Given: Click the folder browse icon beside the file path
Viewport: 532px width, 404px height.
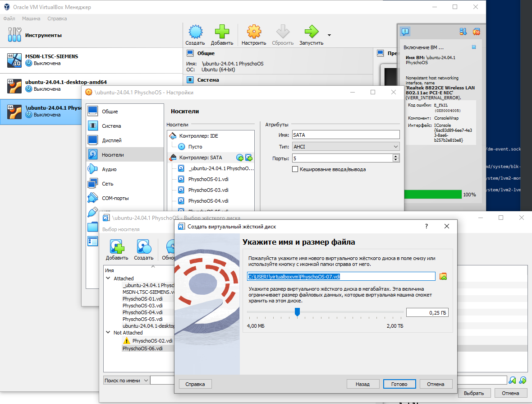Looking at the screenshot, I should pos(443,277).
